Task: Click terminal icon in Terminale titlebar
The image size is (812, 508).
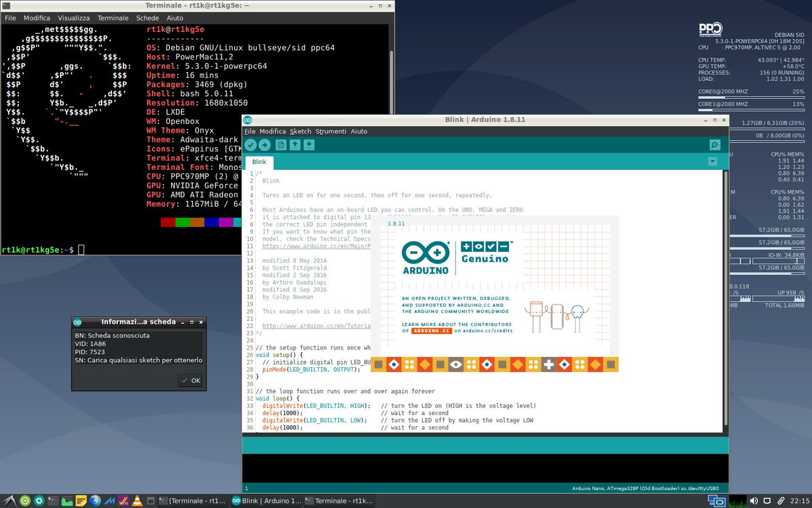Action: coord(5,5)
